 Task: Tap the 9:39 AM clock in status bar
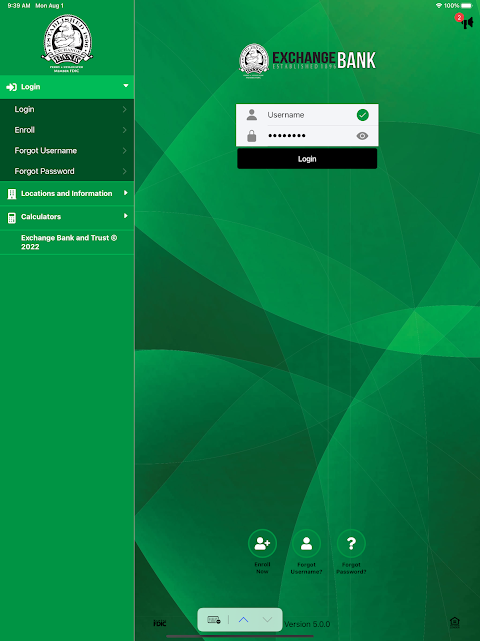click(x=19, y=6)
